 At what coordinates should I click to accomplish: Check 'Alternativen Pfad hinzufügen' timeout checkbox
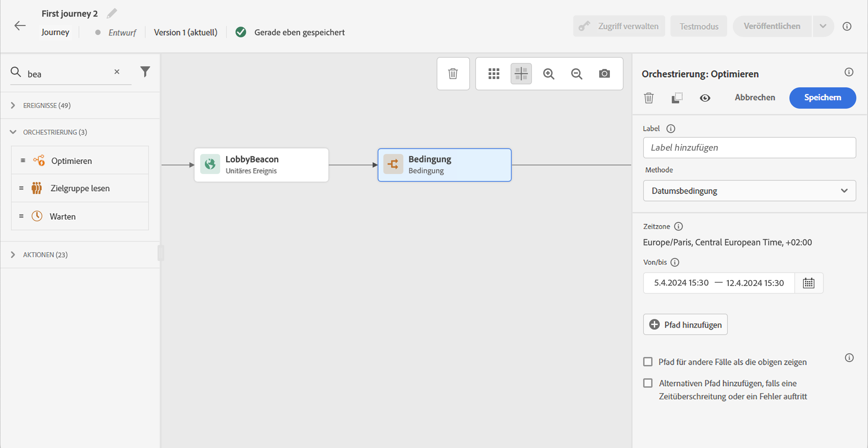click(648, 383)
